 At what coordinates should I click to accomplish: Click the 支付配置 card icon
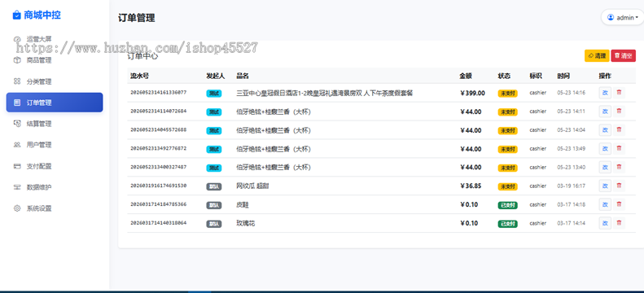pyautogui.click(x=17, y=166)
